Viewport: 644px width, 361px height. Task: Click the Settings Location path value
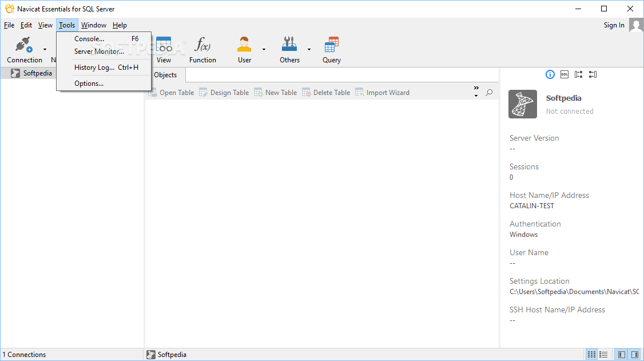point(574,292)
